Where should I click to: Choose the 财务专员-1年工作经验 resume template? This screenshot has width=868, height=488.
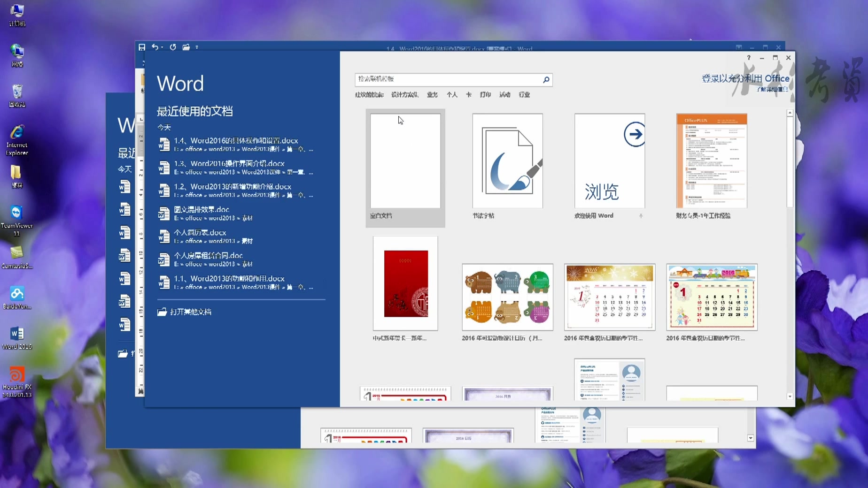click(712, 167)
